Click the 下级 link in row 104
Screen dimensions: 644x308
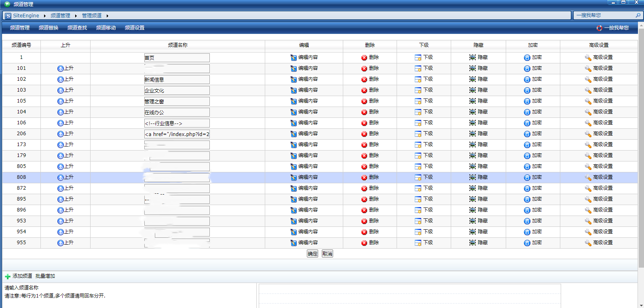click(428, 112)
